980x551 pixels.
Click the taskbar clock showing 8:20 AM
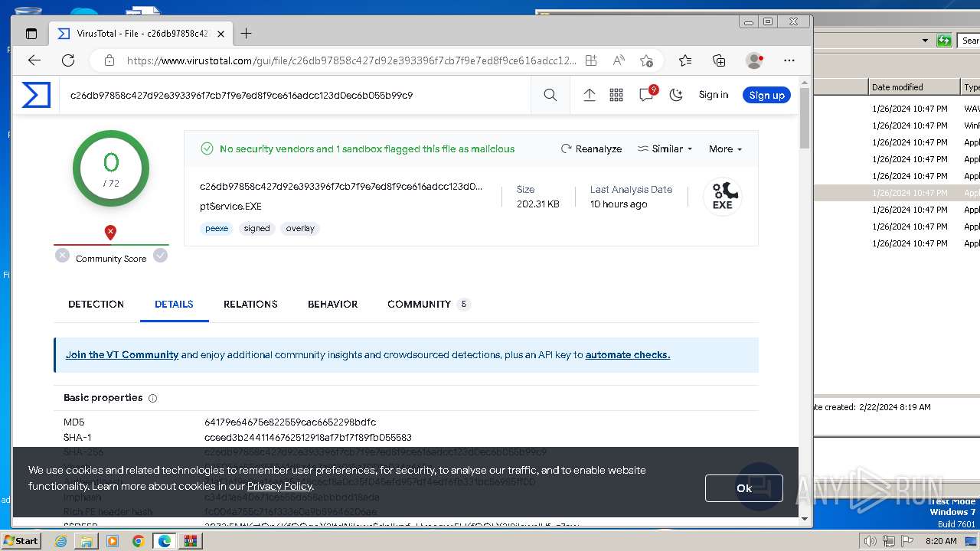(x=941, y=541)
